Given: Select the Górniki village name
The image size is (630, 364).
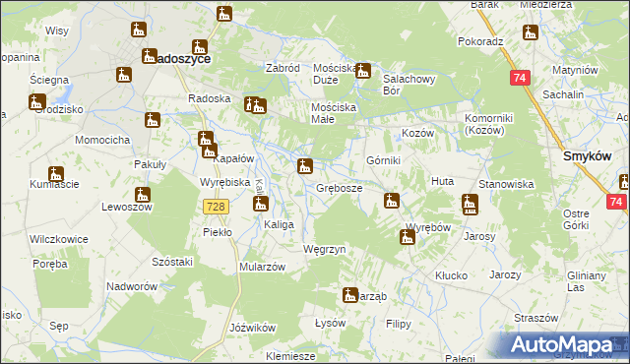Looking at the screenshot, I should pyautogui.click(x=383, y=160).
